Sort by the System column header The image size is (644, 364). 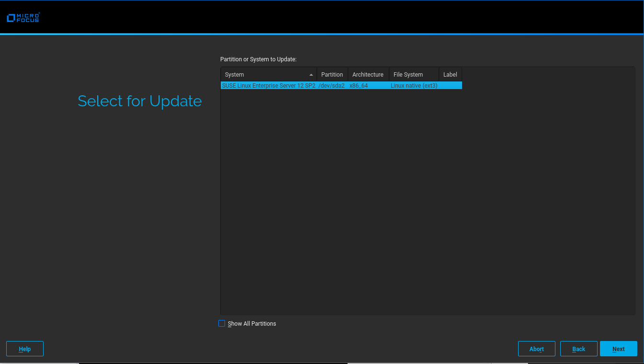[263, 75]
